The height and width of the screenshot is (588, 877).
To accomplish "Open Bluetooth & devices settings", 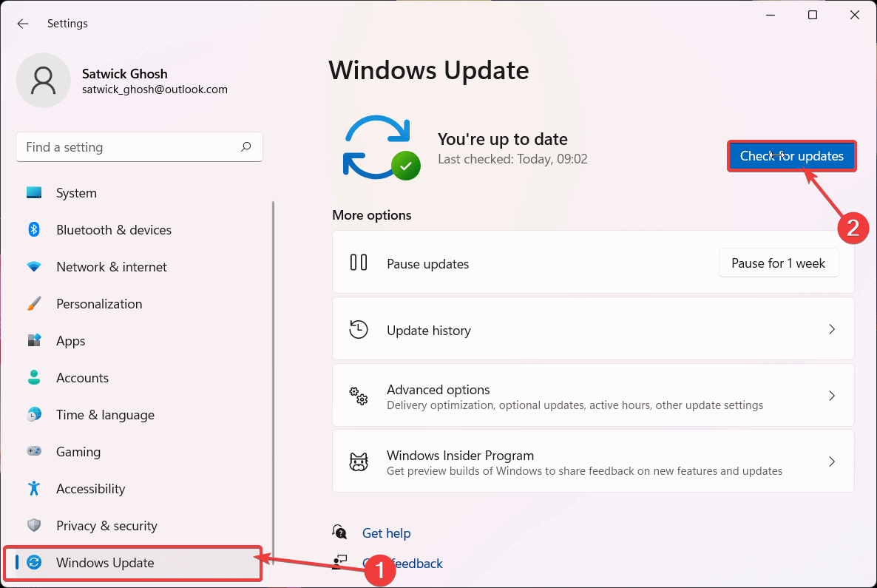I will pos(139,230).
